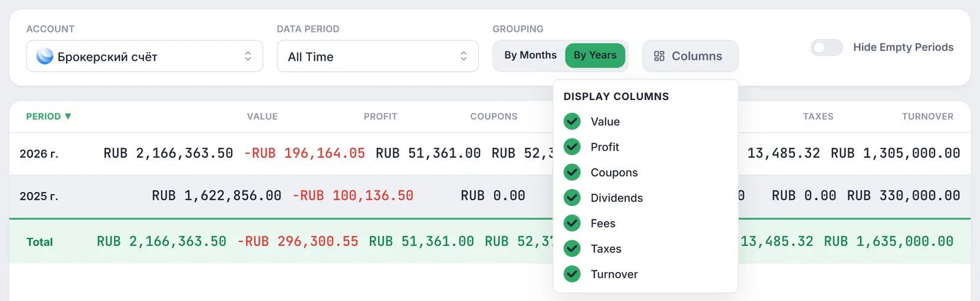This screenshot has width=980, height=301.
Task: Click the profit -RUB 100,136.50
Action: 353,196
